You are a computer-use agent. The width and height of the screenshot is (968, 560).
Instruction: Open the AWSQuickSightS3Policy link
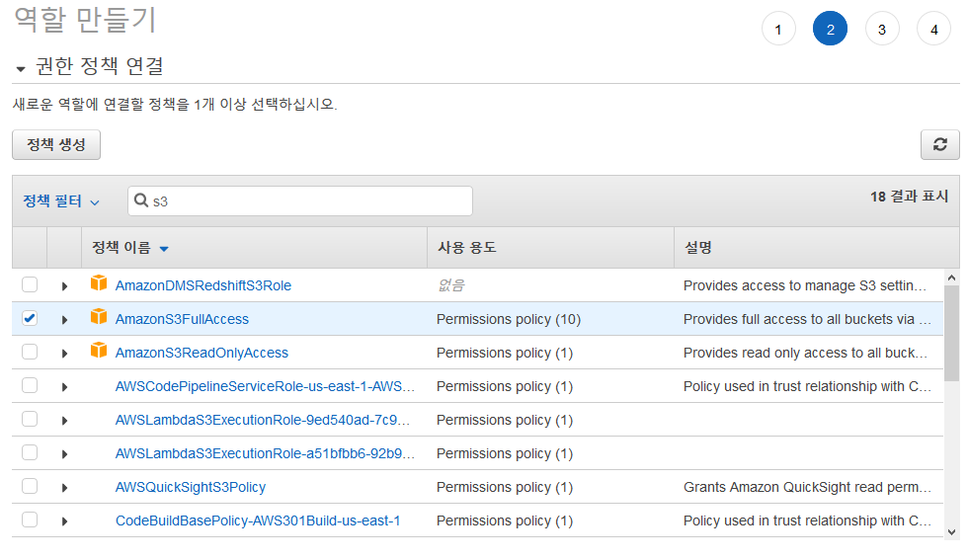tap(191, 487)
